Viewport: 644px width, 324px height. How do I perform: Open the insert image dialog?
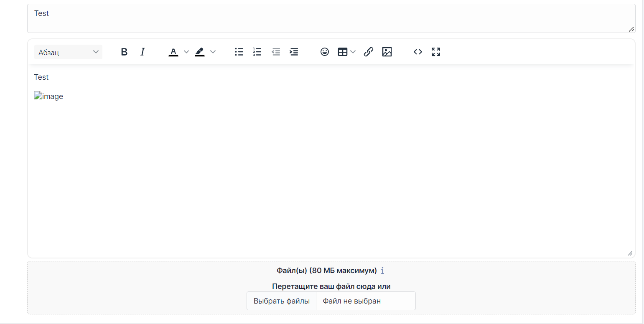coord(387,52)
